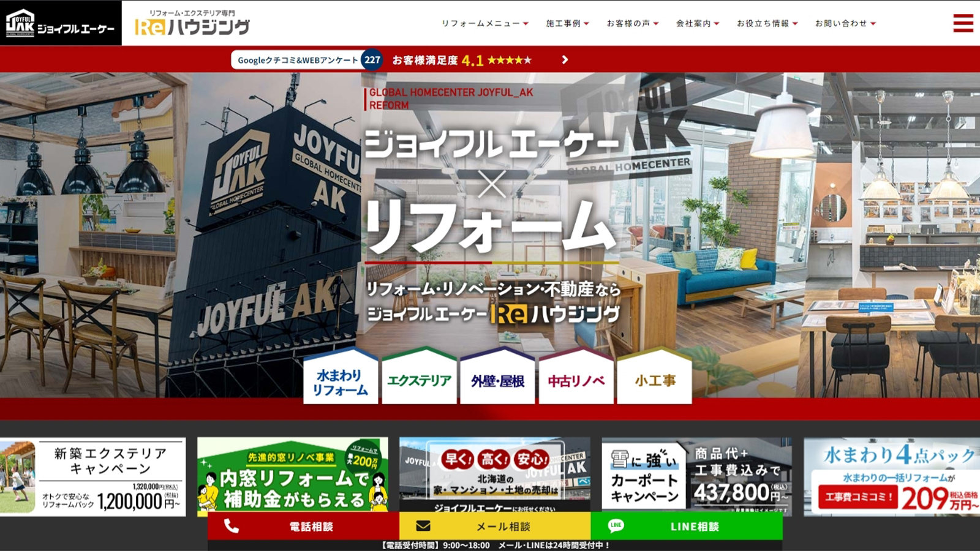Screen dimensions: 980x551
Task: Select the 小工事 tab
Action: point(654,376)
